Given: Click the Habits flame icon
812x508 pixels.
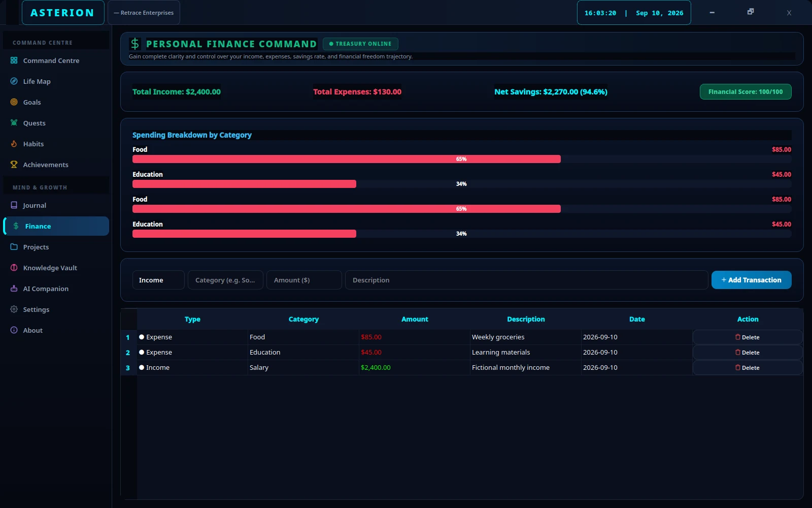Looking at the screenshot, I should [14, 144].
